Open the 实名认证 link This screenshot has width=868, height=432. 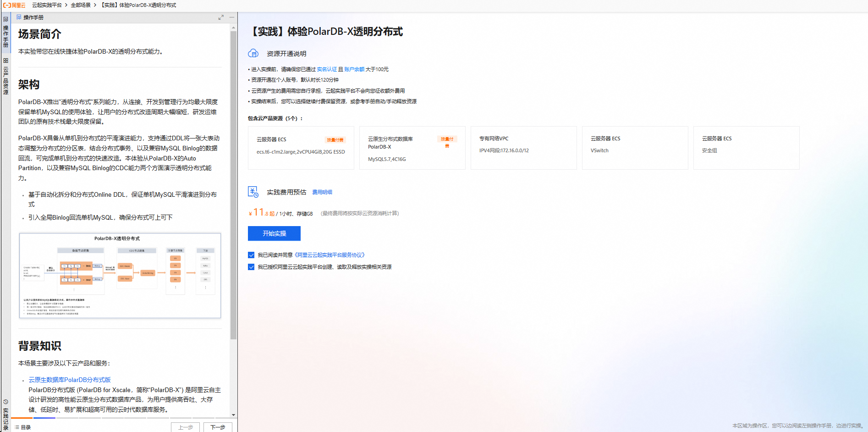tap(327, 69)
